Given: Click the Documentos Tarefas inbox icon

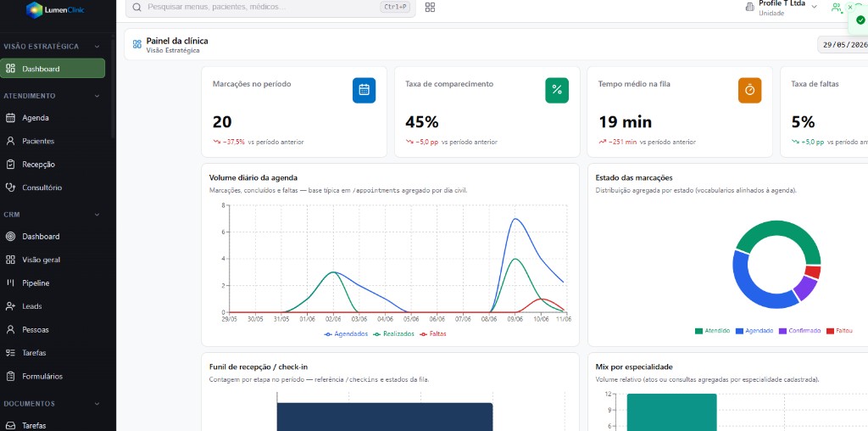Looking at the screenshot, I should pos(10,426).
